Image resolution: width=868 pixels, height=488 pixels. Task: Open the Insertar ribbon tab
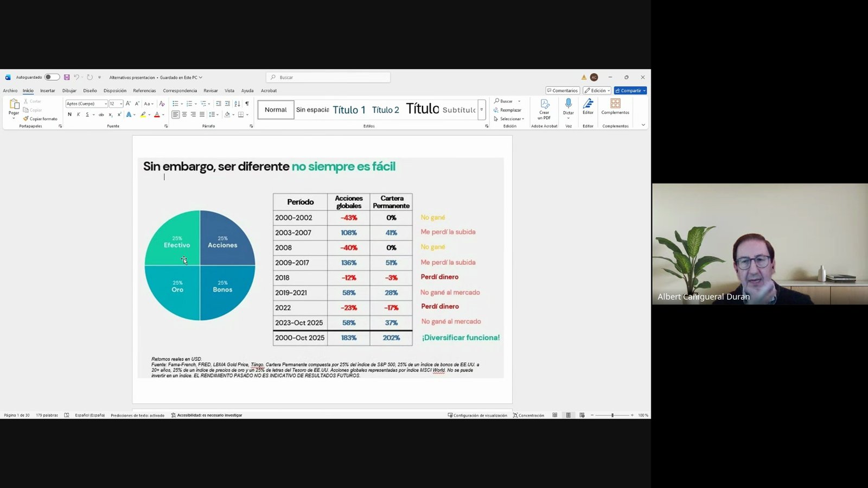48,91
